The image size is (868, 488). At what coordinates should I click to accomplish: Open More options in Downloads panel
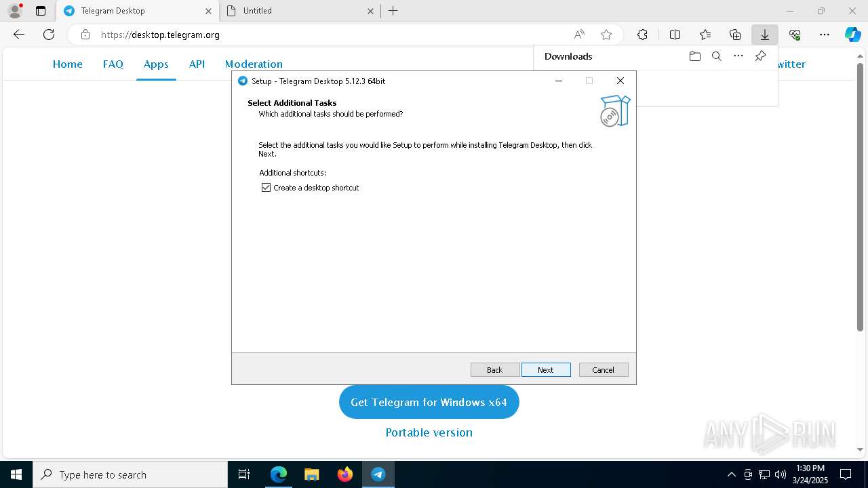pos(738,56)
